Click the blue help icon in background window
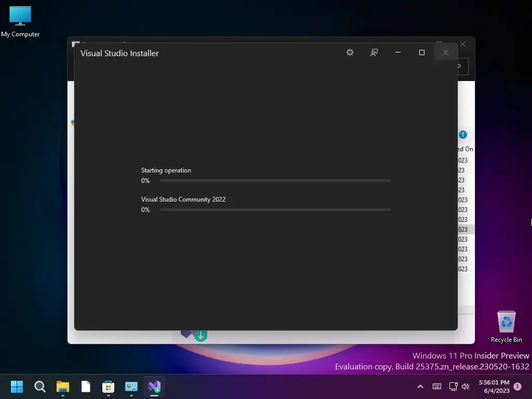This screenshot has height=399, width=532. 463,135
